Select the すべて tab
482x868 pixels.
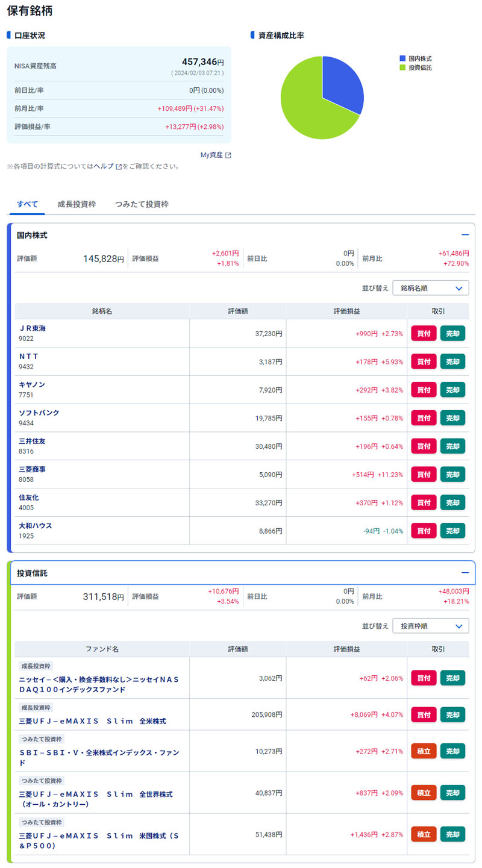pyautogui.click(x=27, y=204)
